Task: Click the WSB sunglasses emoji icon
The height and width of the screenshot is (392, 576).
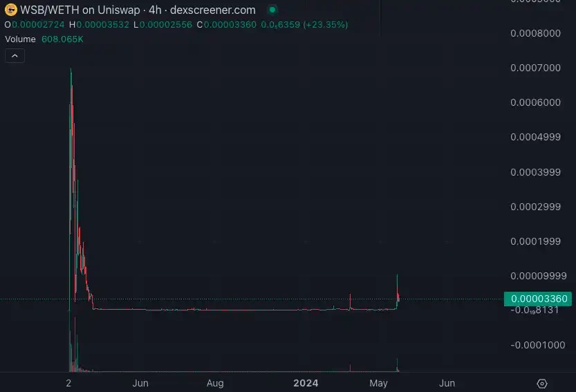Action: [11, 10]
